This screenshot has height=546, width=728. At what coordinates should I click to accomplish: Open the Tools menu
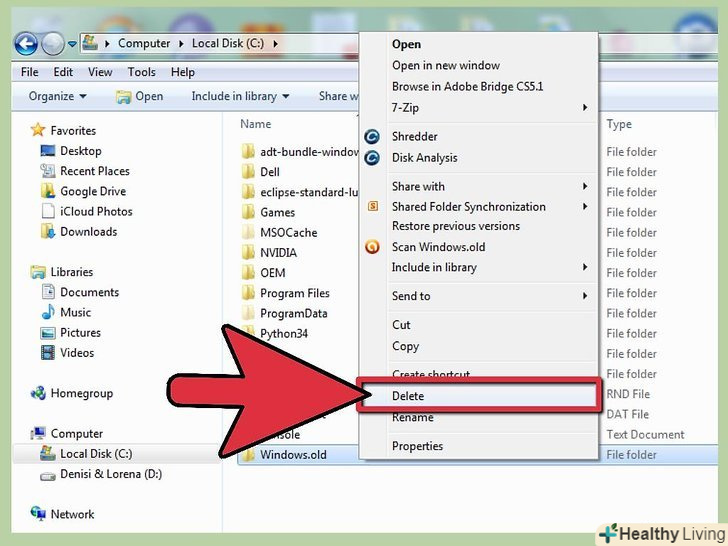(142, 72)
